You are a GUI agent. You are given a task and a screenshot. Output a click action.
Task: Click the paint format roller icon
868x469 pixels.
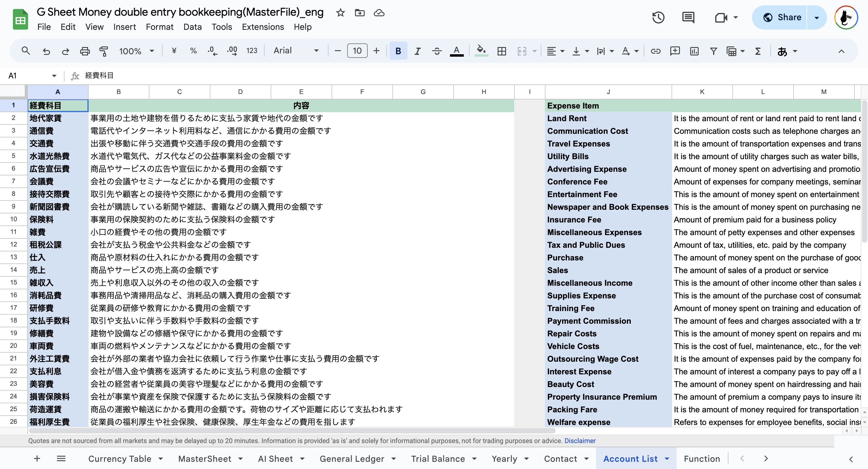104,51
